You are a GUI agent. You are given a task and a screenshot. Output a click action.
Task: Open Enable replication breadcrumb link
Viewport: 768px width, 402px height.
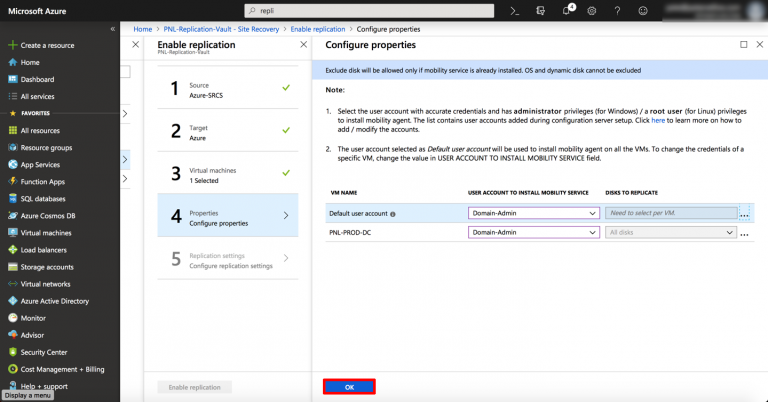[318, 29]
